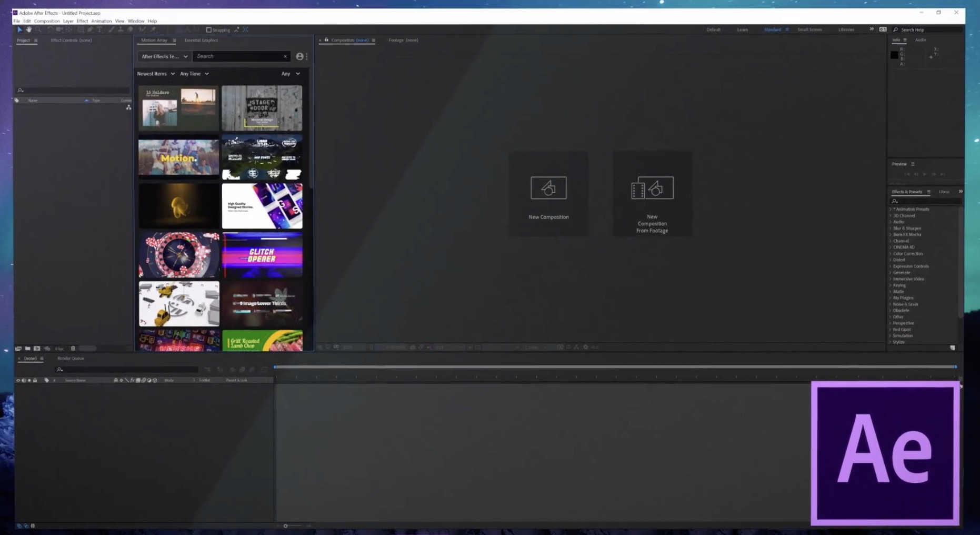
Task: Toggle the timeline solo column switch
Action: point(29,380)
